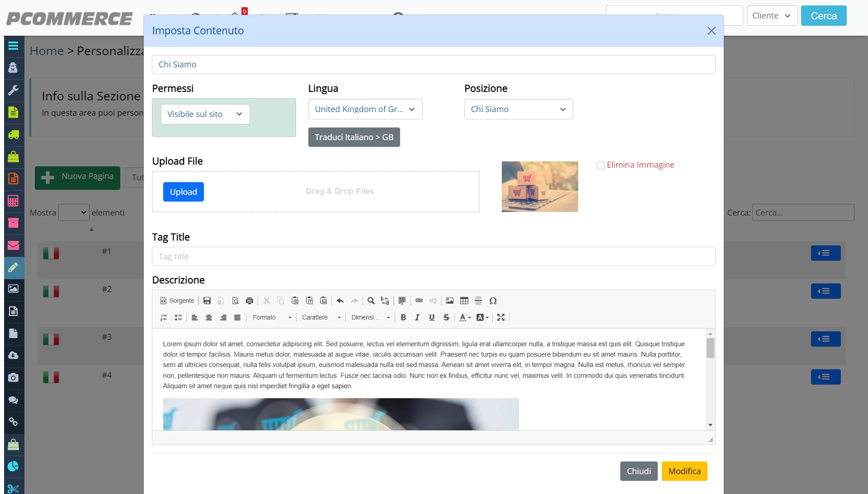Open the Cliente dropdown in header
868x494 pixels.
[772, 16]
